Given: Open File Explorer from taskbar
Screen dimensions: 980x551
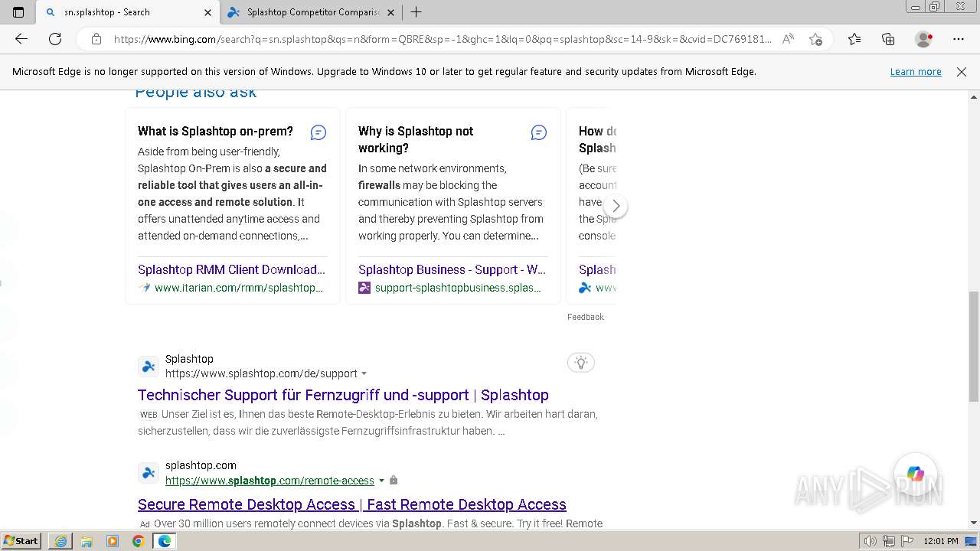Looking at the screenshot, I should 87,541.
